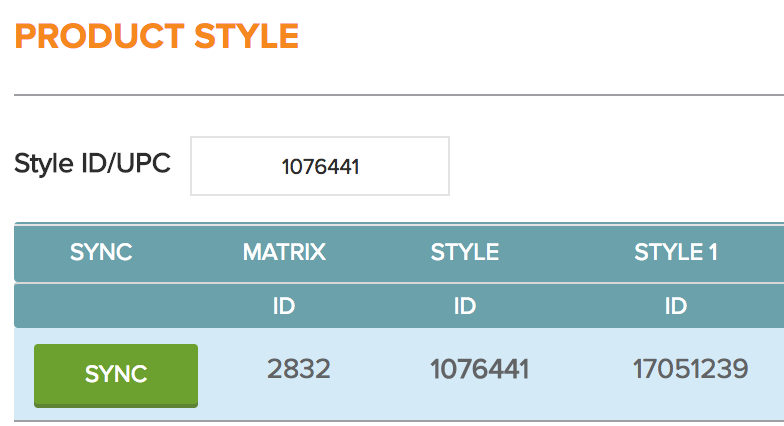The width and height of the screenshot is (784, 426).
Task: Click the bottom border below the table row
Action: click(400, 420)
